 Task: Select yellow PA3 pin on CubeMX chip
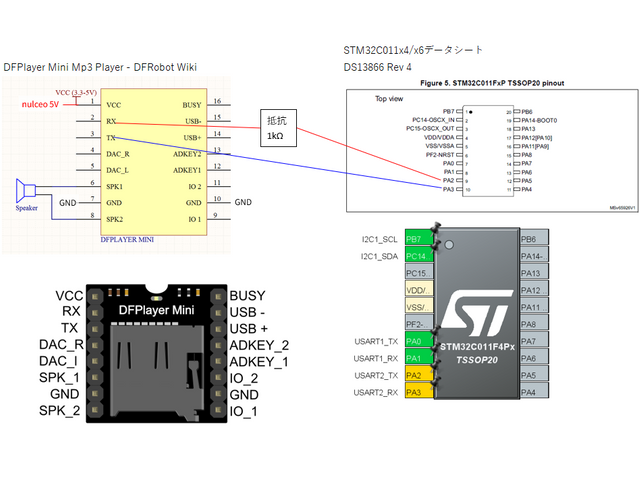(419, 392)
